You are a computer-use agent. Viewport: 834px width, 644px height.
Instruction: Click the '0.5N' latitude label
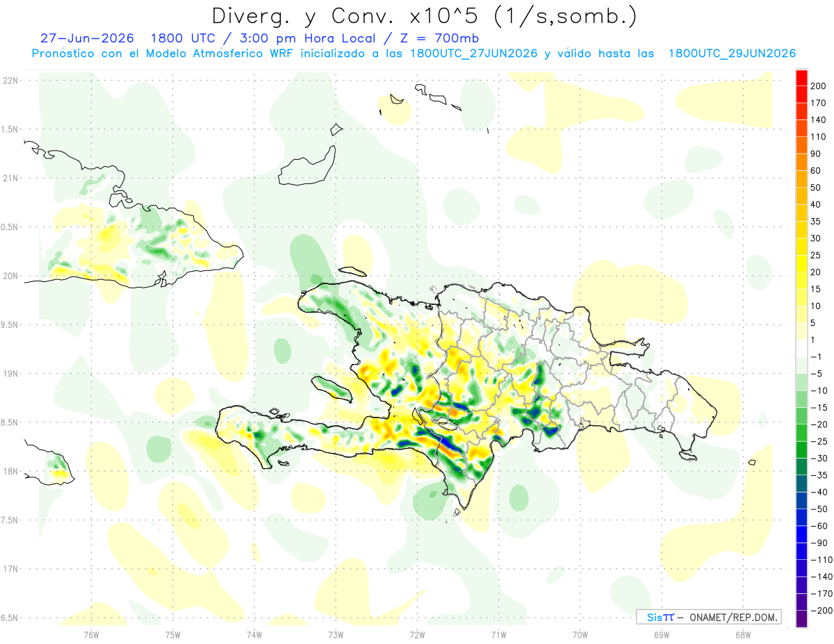pyautogui.click(x=10, y=227)
